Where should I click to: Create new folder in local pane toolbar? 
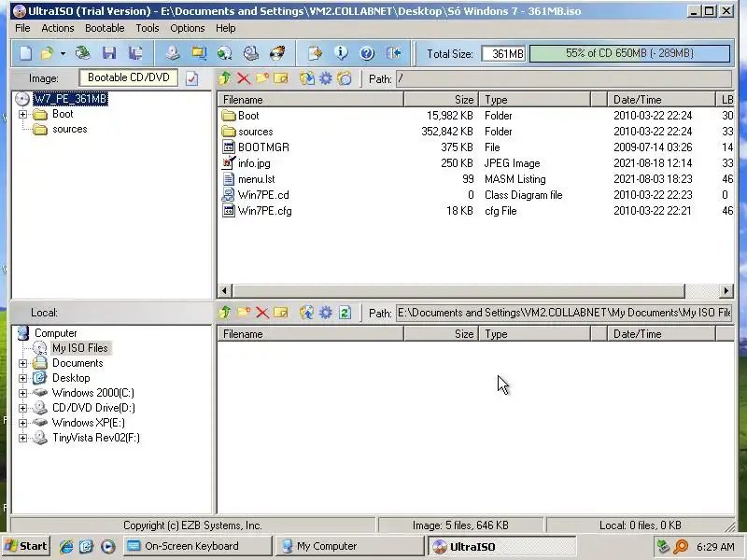(x=244, y=313)
